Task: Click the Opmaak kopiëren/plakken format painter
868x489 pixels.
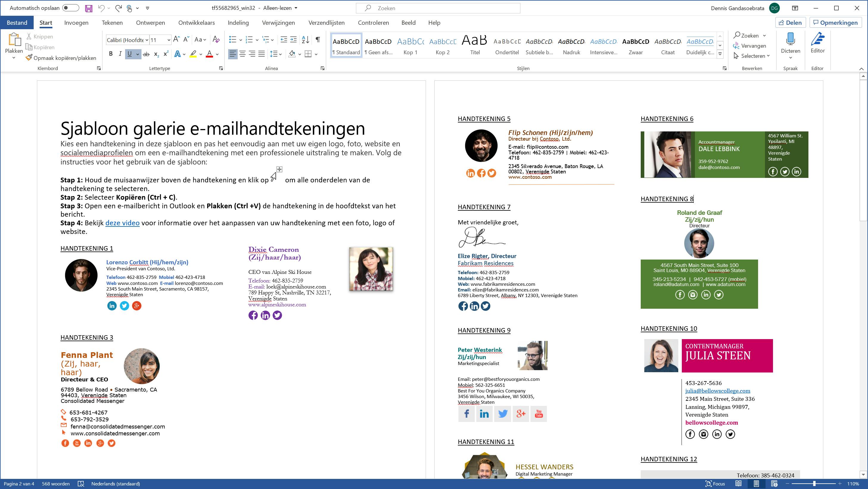Action: [61, 58]
